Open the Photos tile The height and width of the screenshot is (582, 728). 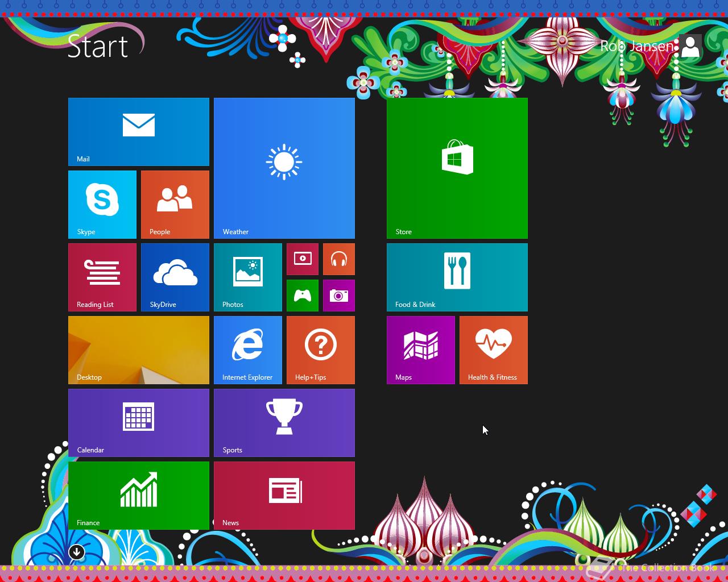[248, 277]
